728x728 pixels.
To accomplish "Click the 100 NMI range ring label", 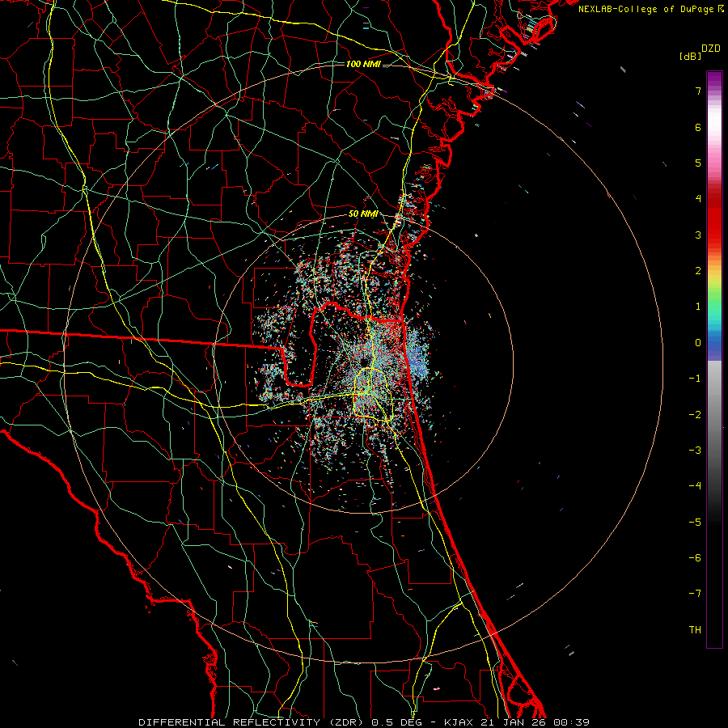I will (363, 64).
